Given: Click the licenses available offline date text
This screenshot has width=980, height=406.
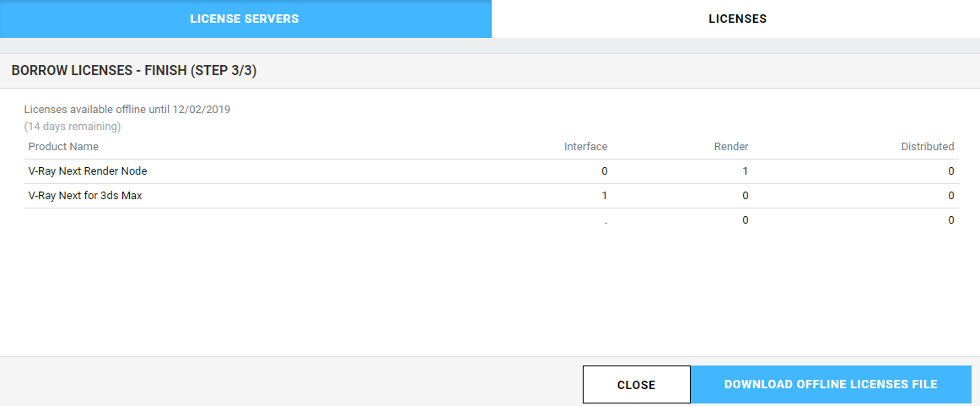Looking at the screenshot, I should 127,110.
